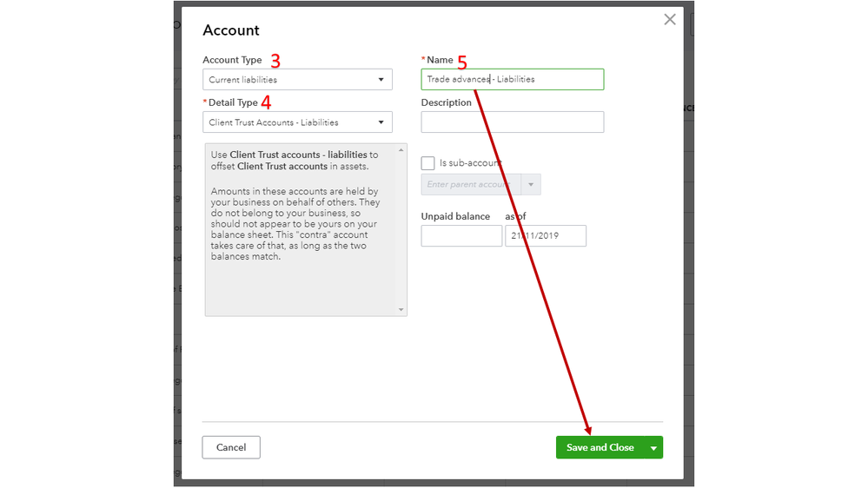The width and height of the screenshot is (868, 488).
Task: Click the Enter parent account field
Action: 470,185
